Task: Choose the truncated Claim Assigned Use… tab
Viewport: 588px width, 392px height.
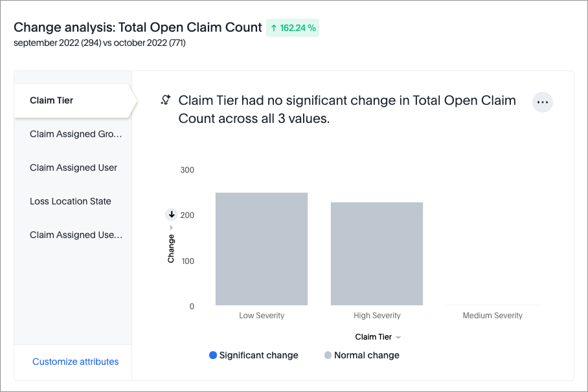Action: coord(76,235)
